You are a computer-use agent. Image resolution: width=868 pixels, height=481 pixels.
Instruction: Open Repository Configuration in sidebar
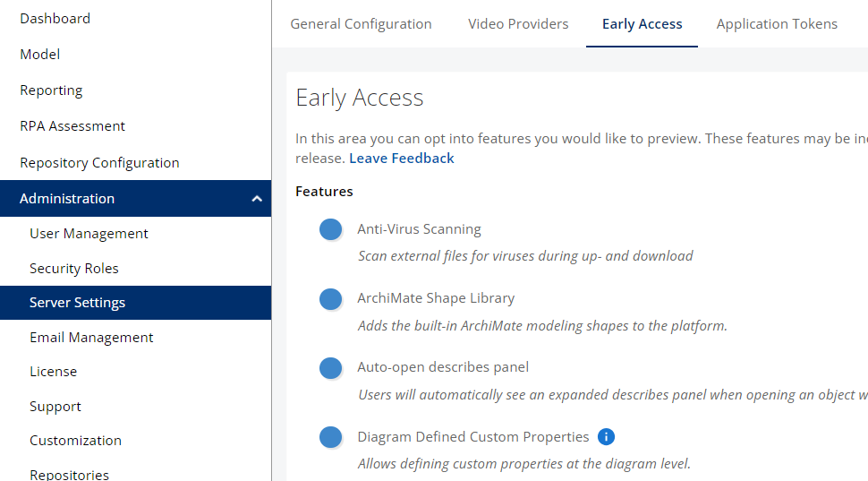tap(99, 163)
